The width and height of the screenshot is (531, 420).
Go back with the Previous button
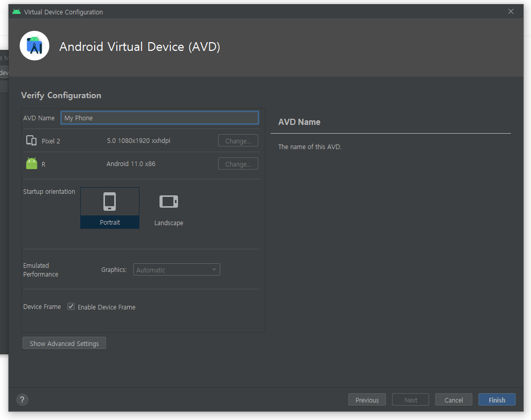(x=367, y=399)
